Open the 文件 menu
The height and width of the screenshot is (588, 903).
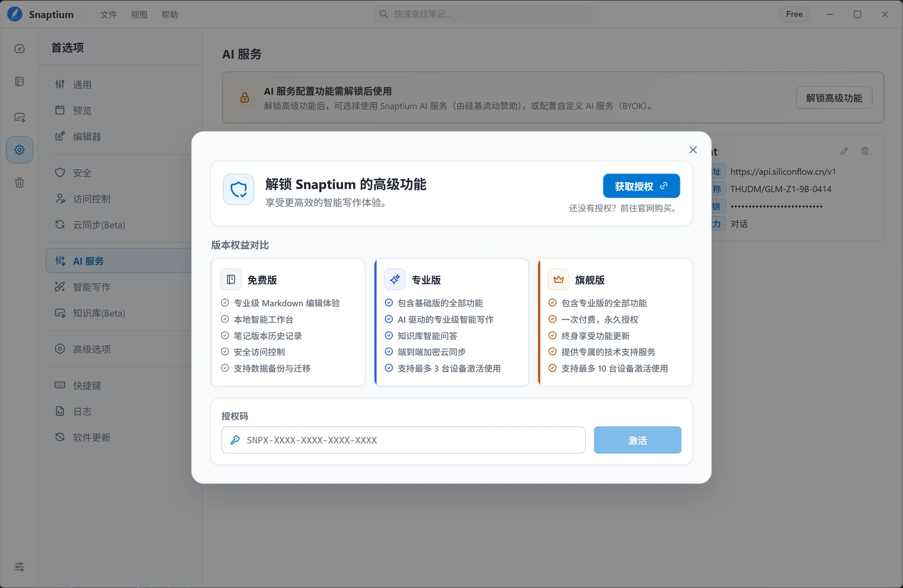tap(109, 15)
